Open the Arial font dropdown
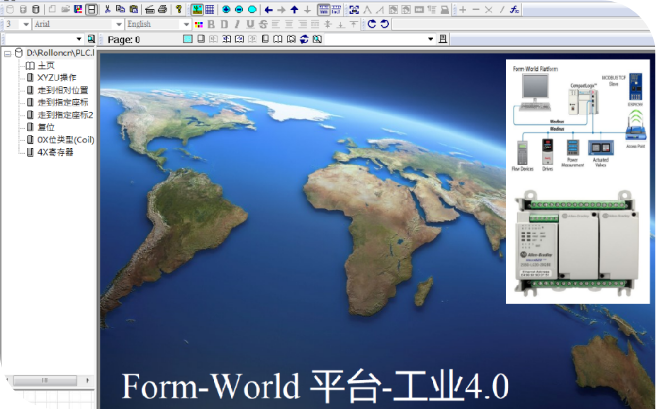This screenshot has width=656, height=409. coord(119,24)
